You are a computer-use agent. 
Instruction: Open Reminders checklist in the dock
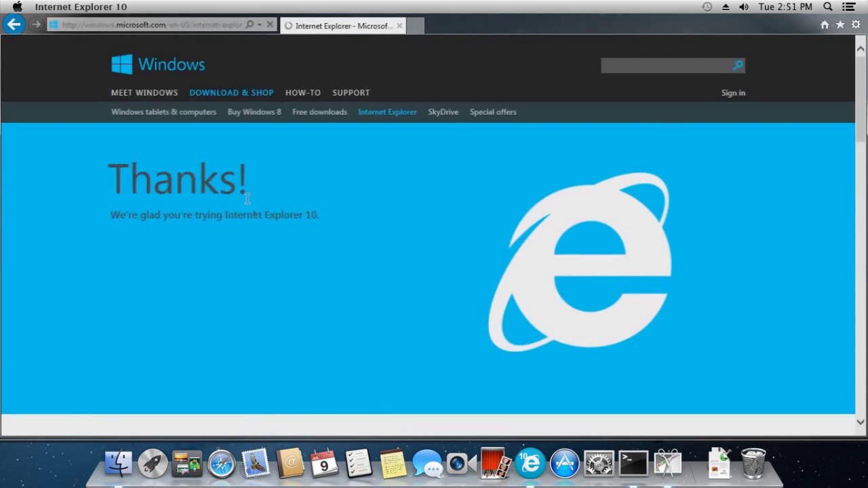pos(359,464)
